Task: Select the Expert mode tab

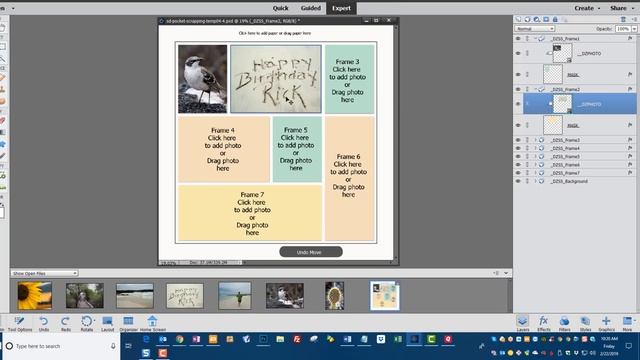Action: (x=341, y=8)
